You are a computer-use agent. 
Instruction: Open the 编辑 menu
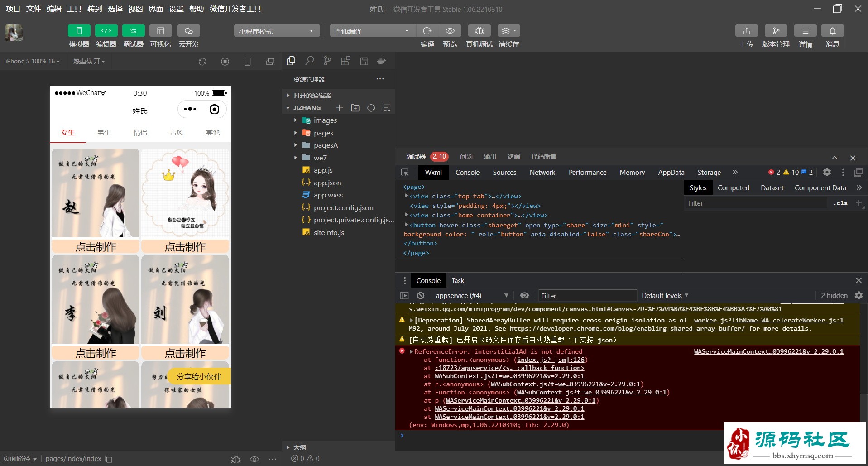[x=54, y=9]
